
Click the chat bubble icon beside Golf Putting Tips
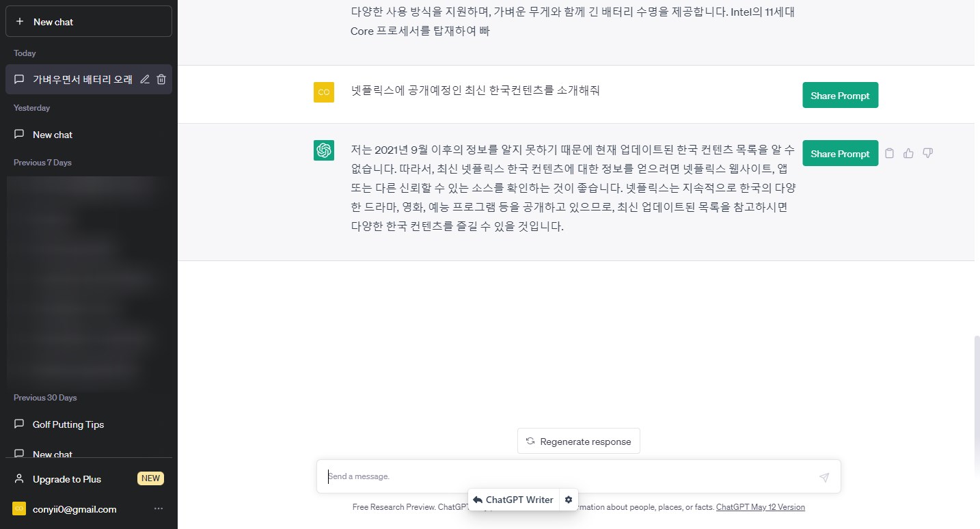pyautogui.click(x=19, y=424)
